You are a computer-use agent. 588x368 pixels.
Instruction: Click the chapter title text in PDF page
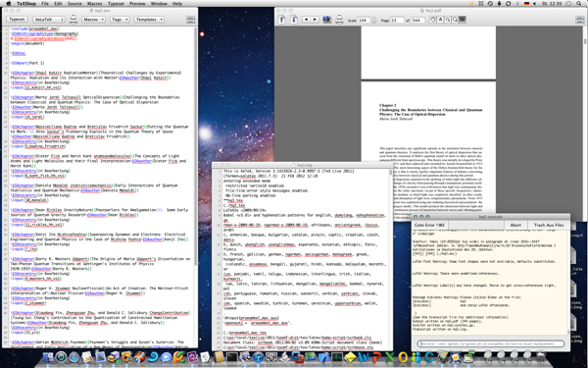click(430, 112)
